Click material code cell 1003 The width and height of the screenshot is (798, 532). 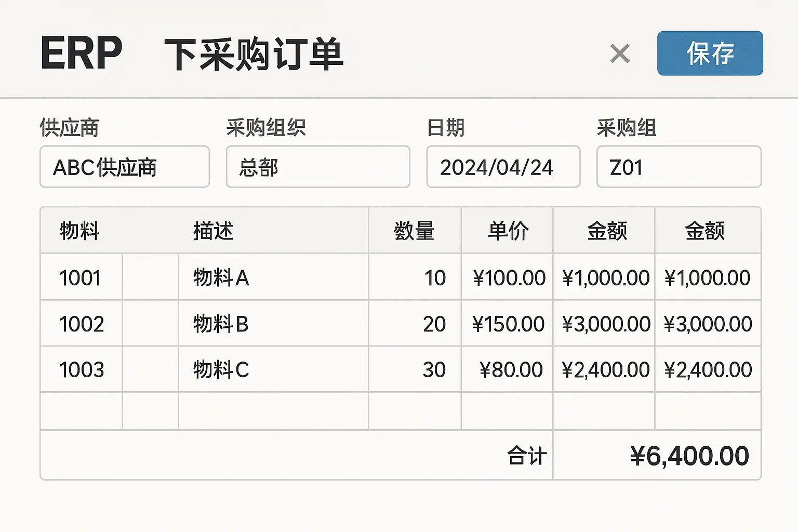pos(81,369)
